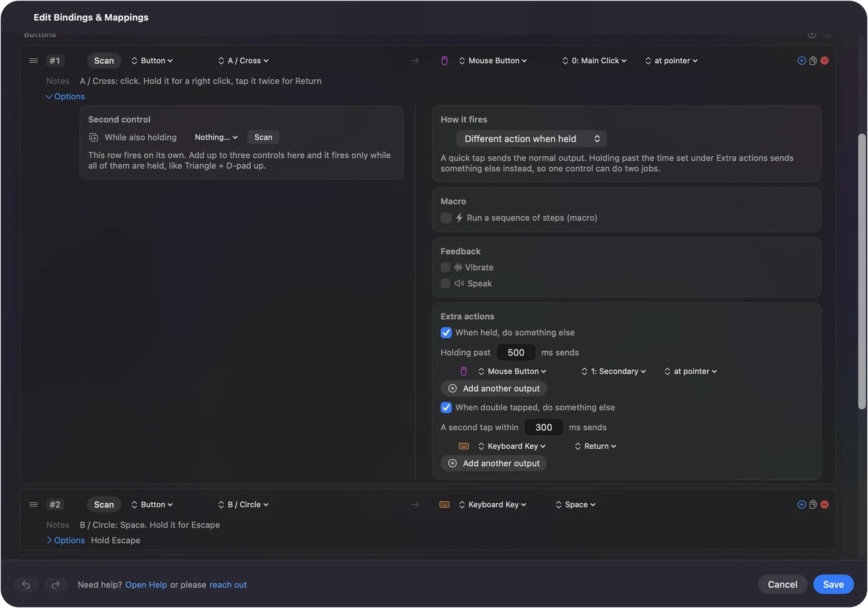Collapse Options for row #1
Image resolution: width=868 pixels, height=608 pixels.
pos(65,97)
